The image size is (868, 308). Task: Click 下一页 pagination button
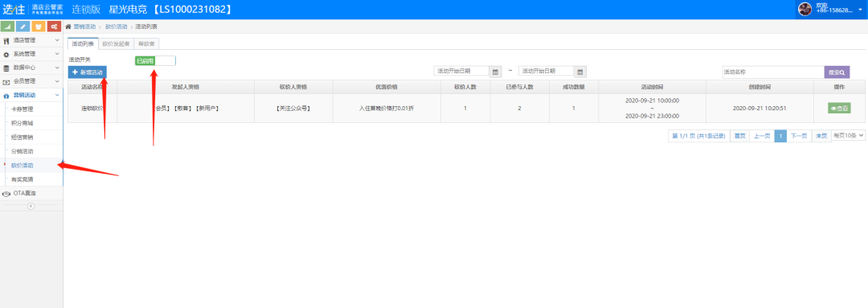pos(799,136)
